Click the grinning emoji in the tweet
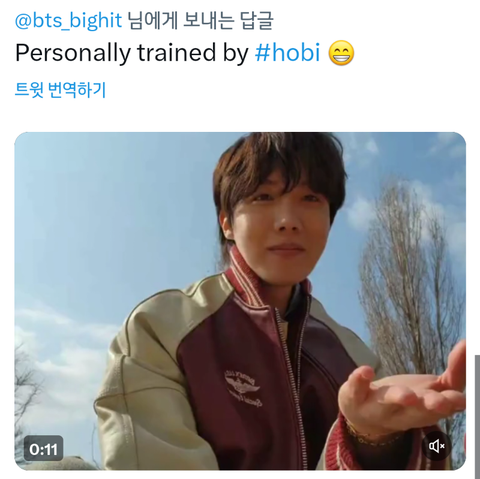This screenshot has width=480, height=479. pyautogui.click(x=341, y=53)
